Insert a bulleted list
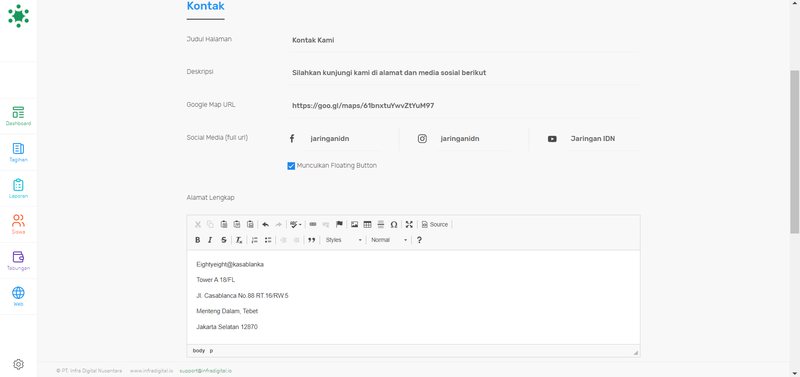 point(267,240)
